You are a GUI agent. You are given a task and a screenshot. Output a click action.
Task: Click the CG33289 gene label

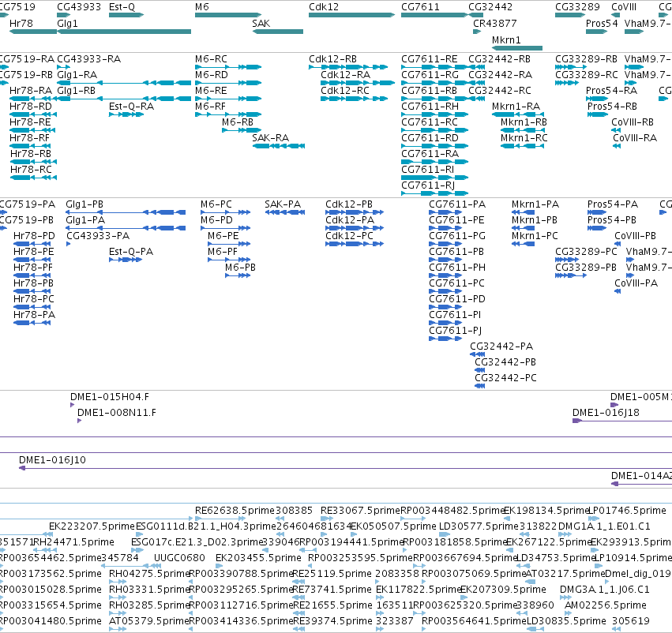577,7
